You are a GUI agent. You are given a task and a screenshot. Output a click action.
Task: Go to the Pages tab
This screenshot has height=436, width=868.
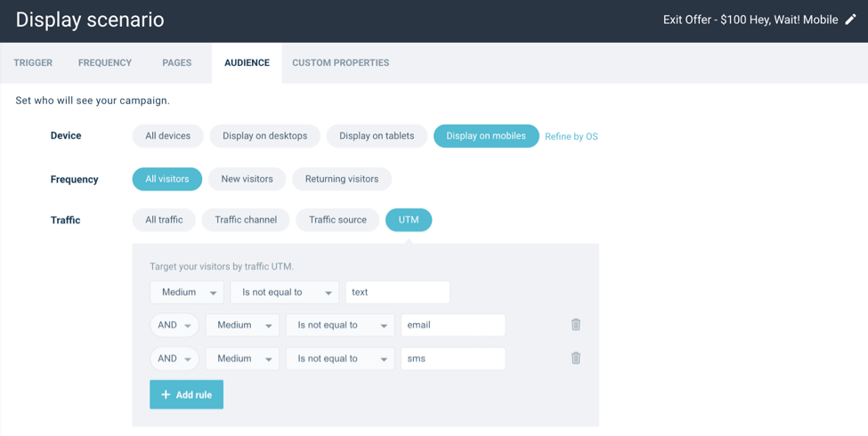(176, 63)
